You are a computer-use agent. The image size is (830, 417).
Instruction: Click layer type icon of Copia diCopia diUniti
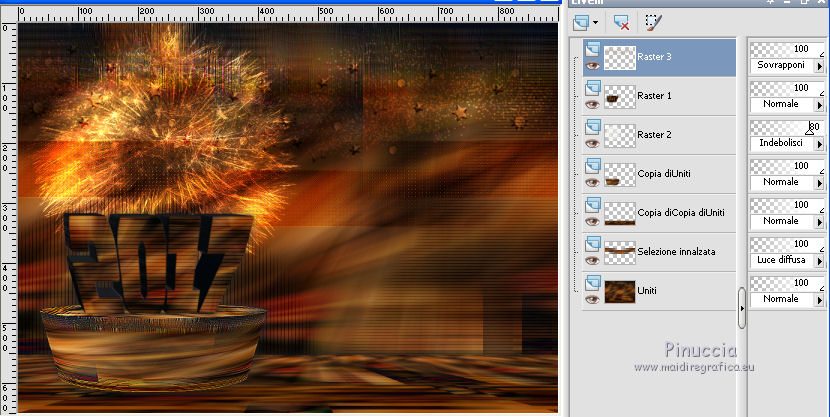pos(592,205)
